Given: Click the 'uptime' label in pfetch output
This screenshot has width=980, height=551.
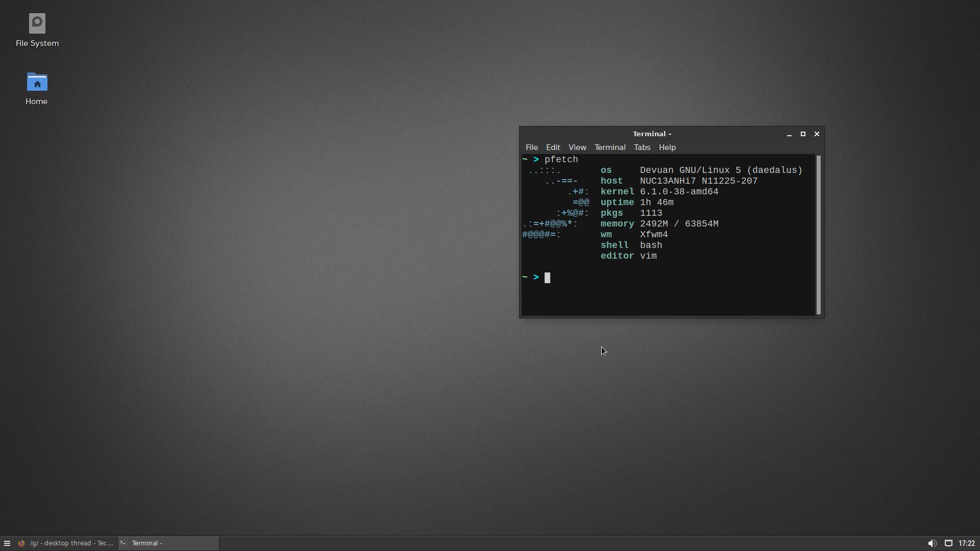Looking at the screenshot, I should (617, 203).
